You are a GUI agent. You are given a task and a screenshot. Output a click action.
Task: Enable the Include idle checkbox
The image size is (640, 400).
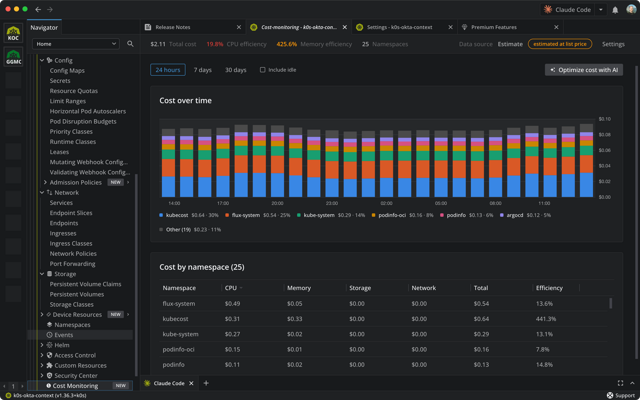click(262, 70)
